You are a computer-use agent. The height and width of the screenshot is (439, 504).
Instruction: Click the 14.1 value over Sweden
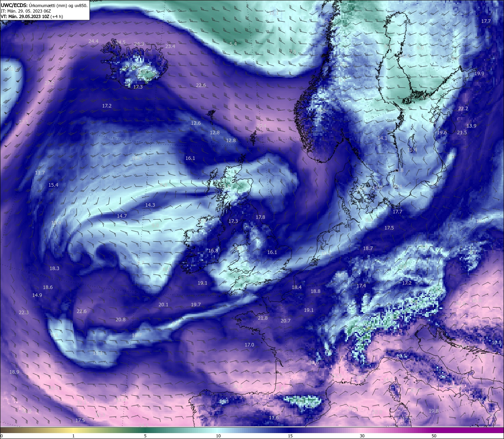click(x=382, y=138)
